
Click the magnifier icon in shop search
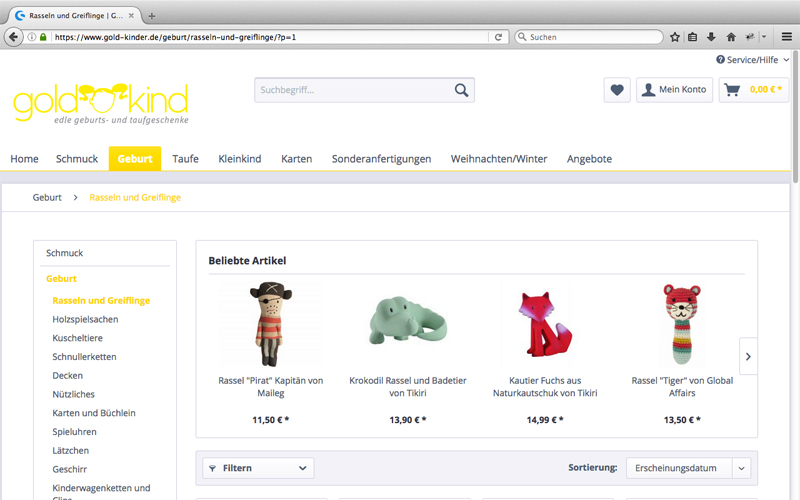461,90
